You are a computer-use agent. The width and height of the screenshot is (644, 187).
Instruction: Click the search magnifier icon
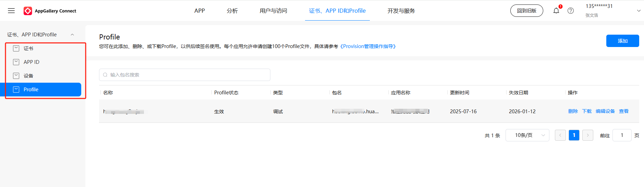click(x=105, y=75)
